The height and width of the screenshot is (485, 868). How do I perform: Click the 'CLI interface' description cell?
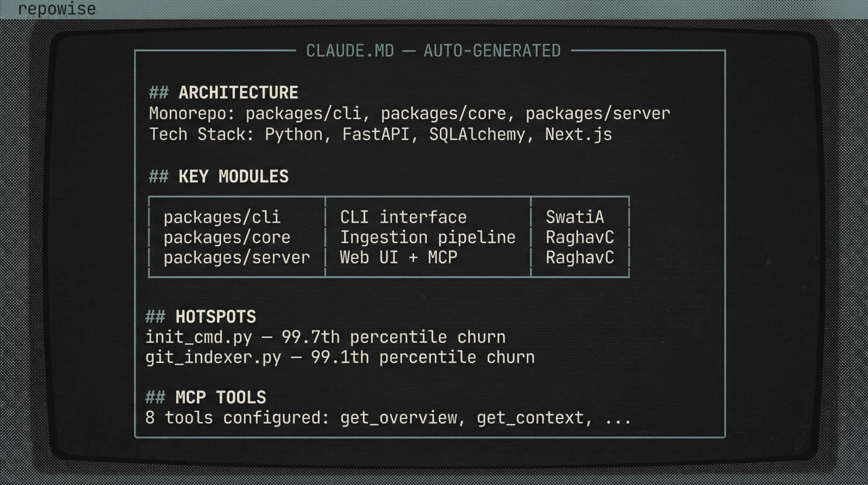pyautogui.click(x=403, y=217)
